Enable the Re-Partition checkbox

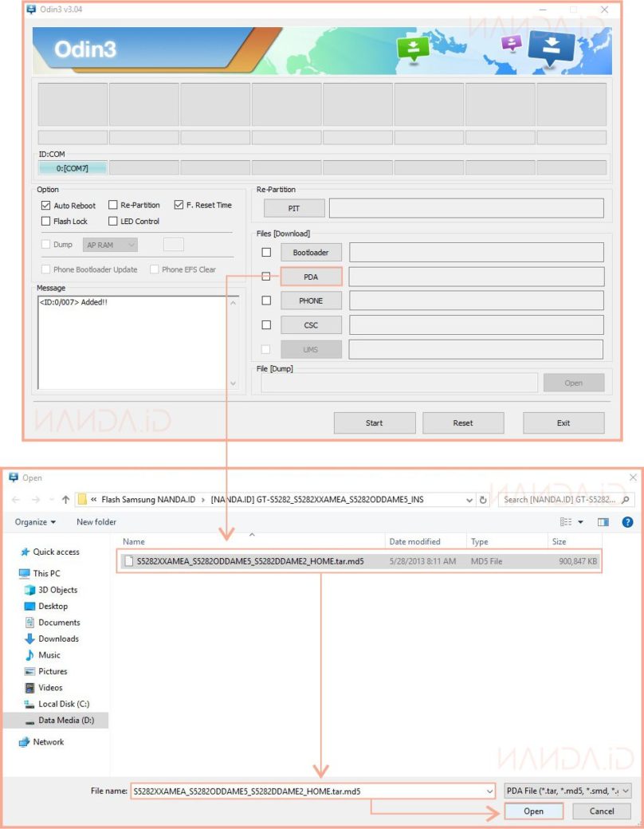tap(113, 205)
